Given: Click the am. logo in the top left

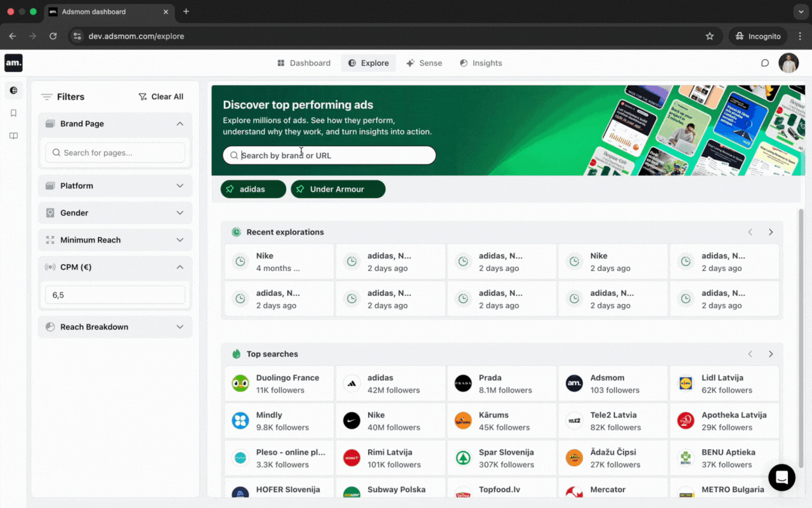Looking at the screenshot, I should (13, 62).
